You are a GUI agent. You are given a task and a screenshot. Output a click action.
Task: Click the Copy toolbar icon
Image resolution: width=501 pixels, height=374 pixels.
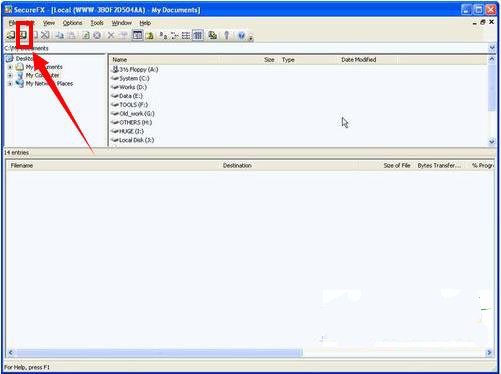[x=60, y=35]
